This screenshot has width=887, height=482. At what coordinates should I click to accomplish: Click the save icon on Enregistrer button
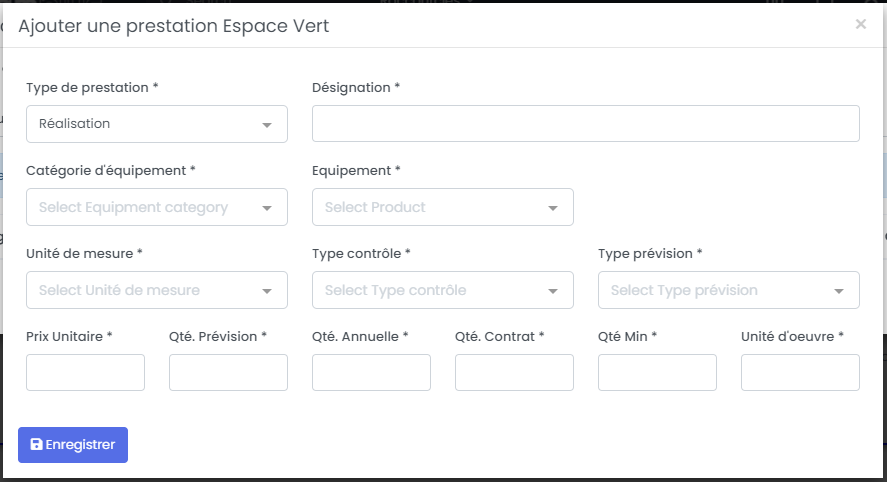[36, 445]
